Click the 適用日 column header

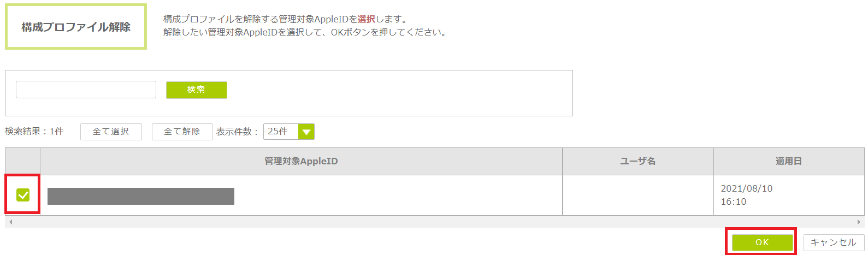pyautogui.click(x=788, y=161)
